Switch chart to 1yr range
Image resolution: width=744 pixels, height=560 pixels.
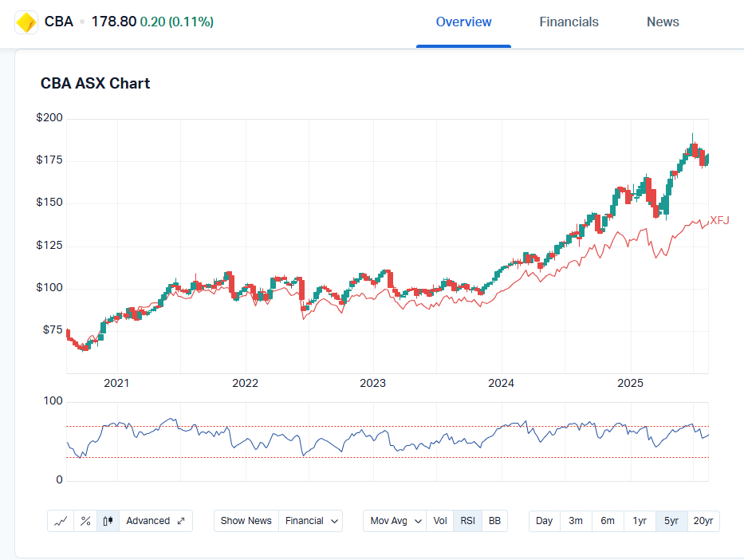click(x=640, y=521)
